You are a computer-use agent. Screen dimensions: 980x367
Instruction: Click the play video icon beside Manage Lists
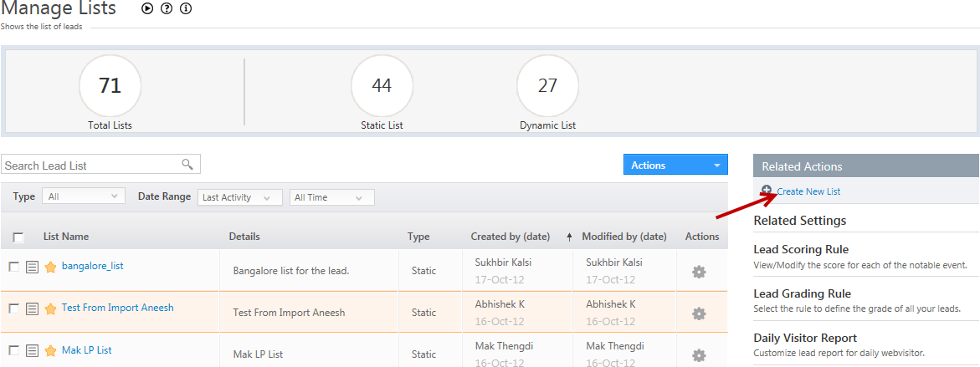tap(147, 9)
